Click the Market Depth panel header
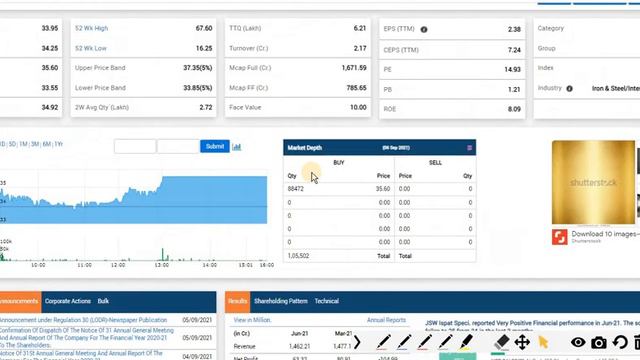The width and height of the screenshot is (640, 360). tap(380, 147)
